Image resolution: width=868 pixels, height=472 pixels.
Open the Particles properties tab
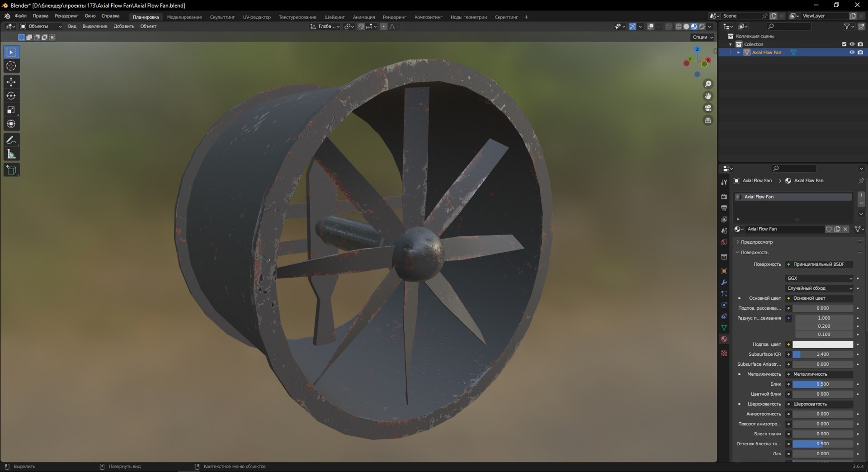[x=724, y=293]
